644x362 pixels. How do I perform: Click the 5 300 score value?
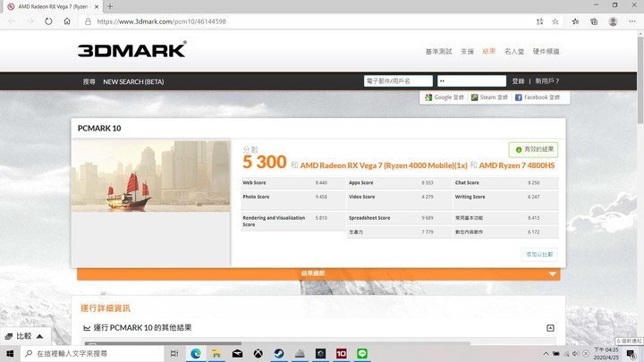click(264, 162)
